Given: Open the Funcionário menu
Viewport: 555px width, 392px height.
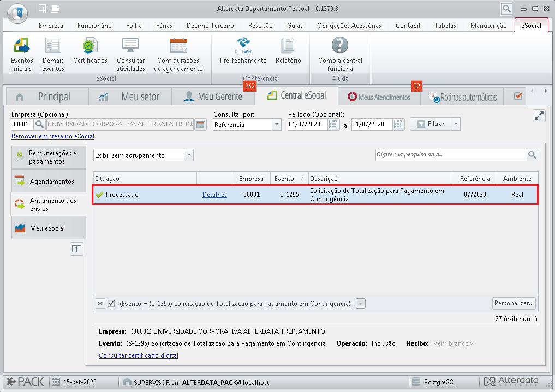Looking at the screenshot, I should tap(94, 26).
